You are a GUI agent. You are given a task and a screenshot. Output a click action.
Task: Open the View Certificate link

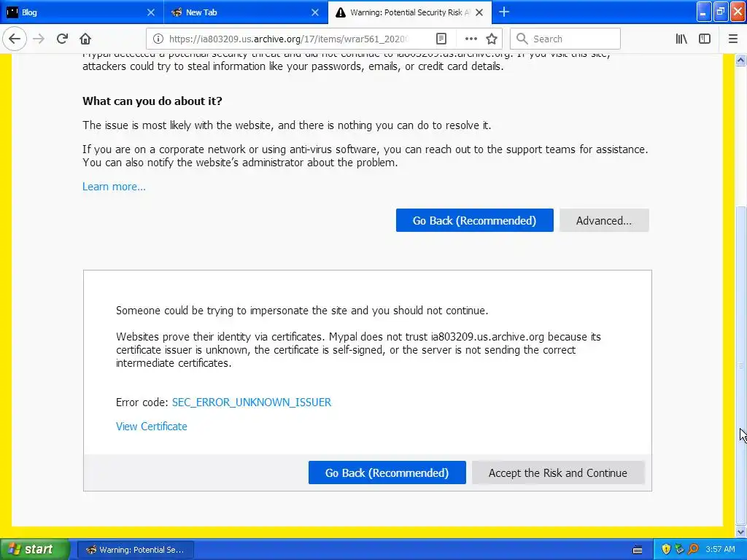[152, 426]
